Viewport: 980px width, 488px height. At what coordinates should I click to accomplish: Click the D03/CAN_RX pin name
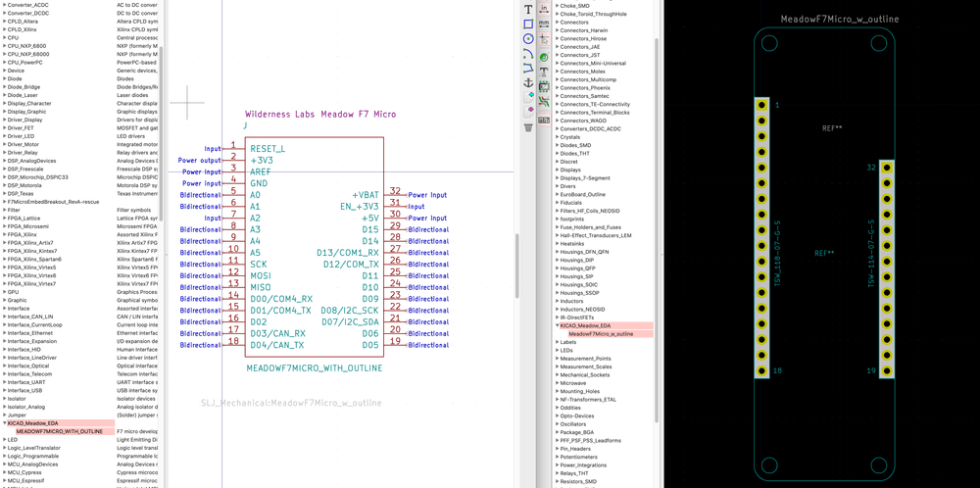pyautogui.click(x=277, y=333)
